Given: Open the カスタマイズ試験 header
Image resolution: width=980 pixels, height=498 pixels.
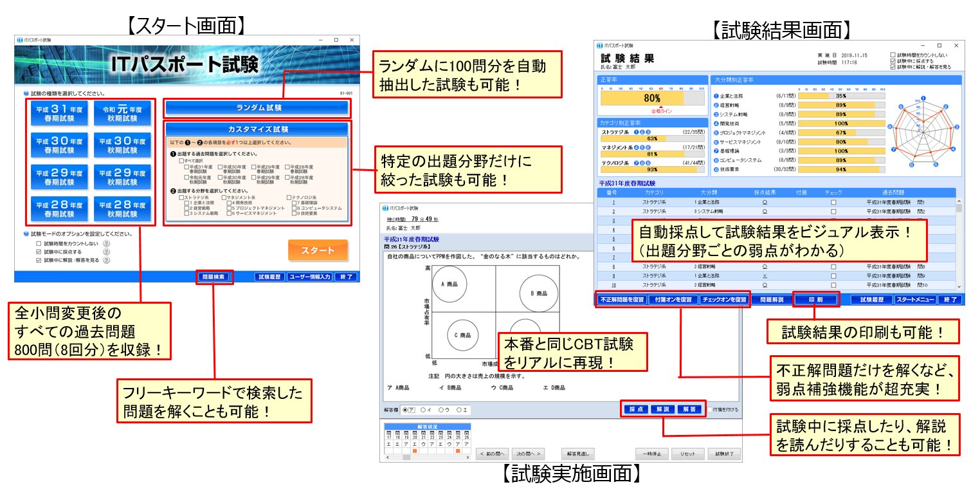Looking at the screenshot, I should (256, 129).
